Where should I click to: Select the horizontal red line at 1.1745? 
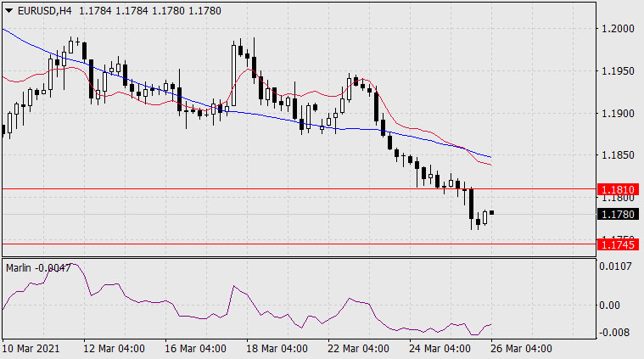coord(299,244)
